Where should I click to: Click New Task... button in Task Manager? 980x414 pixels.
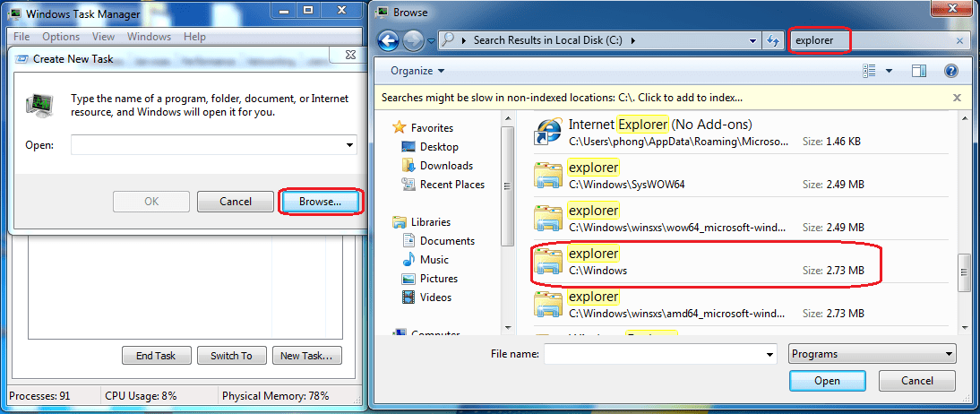click(x=307, y=356)
